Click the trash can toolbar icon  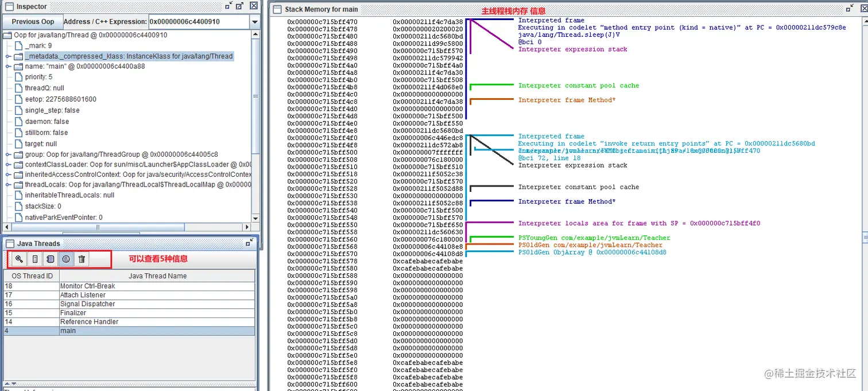(x=82, y=259)
